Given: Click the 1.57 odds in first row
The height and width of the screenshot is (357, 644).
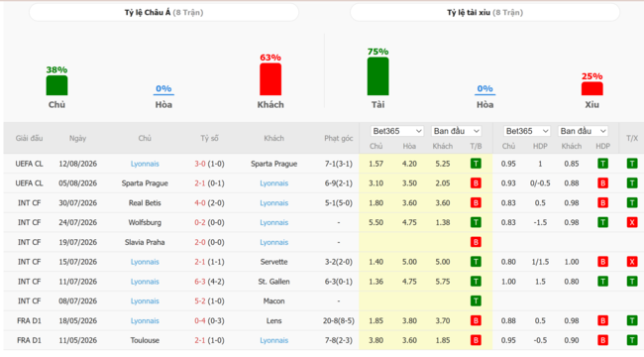Looking at the screenshot, I should [376, 164].
